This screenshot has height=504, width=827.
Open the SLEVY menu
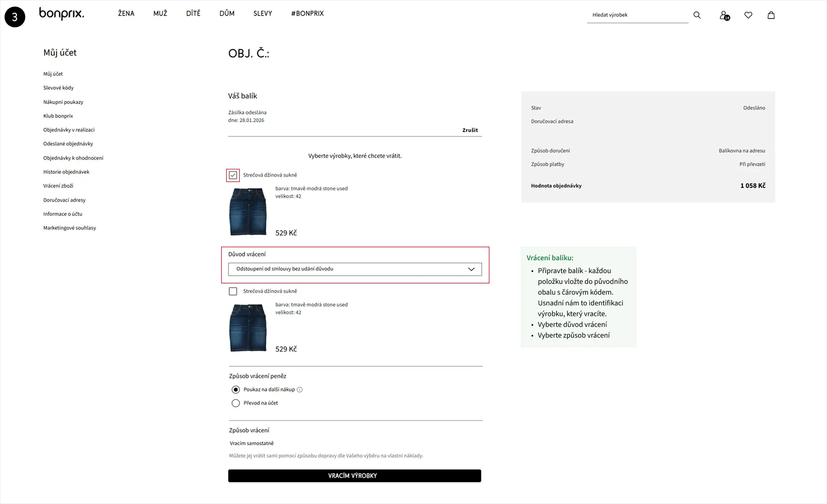(x=263, y=13)
